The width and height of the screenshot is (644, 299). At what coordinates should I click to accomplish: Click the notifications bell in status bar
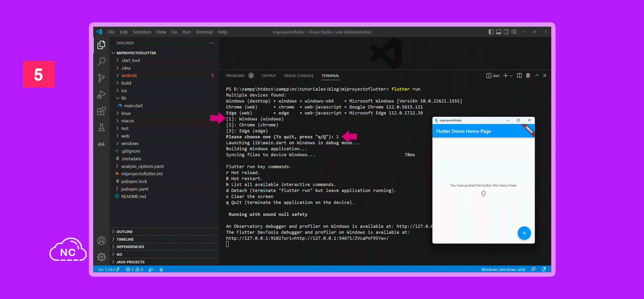pyautogui.click(x=544, y=269)
